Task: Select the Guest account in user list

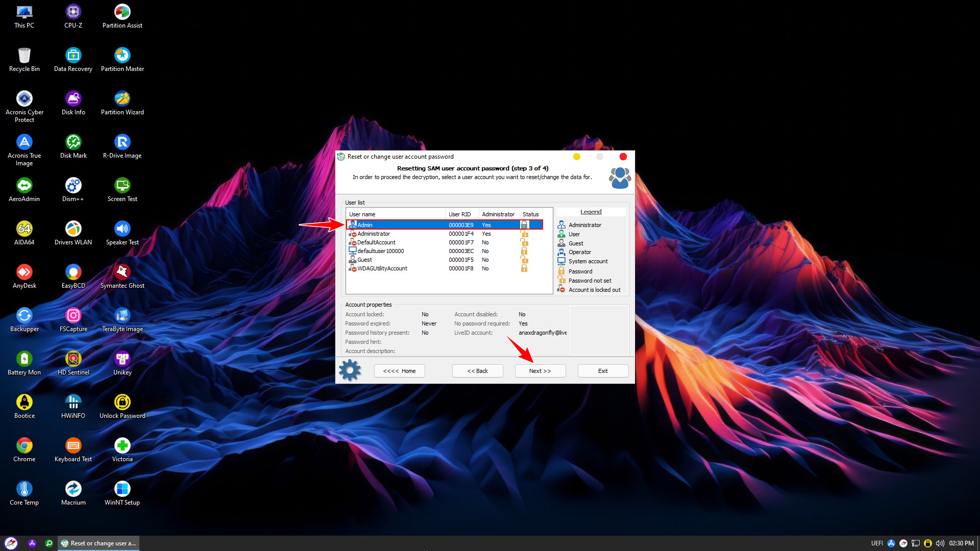Action: (364, 260)
